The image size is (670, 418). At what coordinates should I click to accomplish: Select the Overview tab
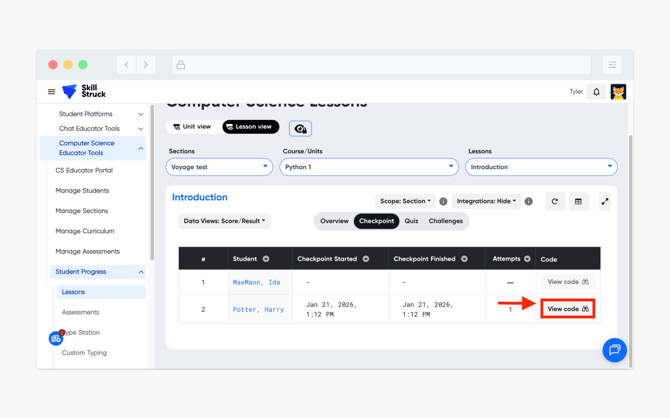(x=334, y=221)
